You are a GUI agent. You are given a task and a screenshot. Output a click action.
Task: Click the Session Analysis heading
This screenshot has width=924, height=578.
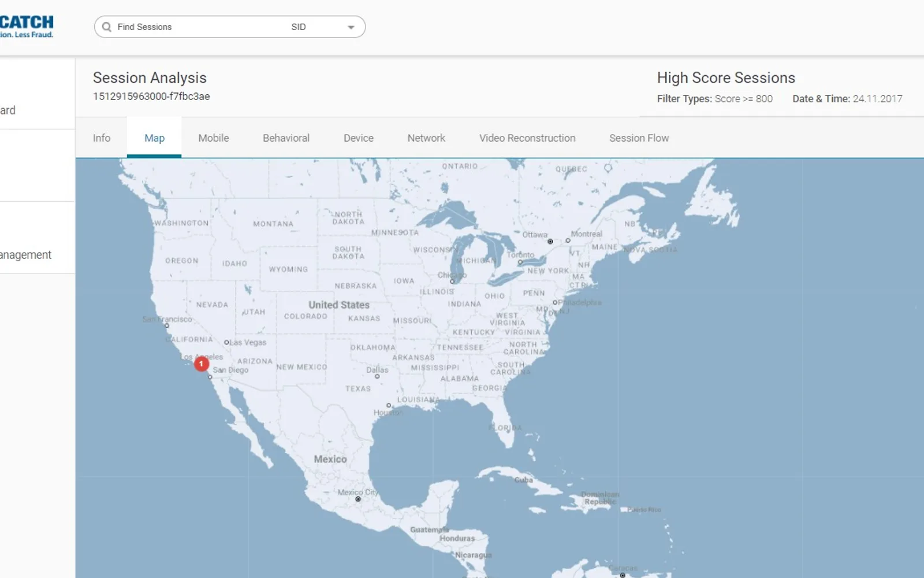click(x=150, y=78)
